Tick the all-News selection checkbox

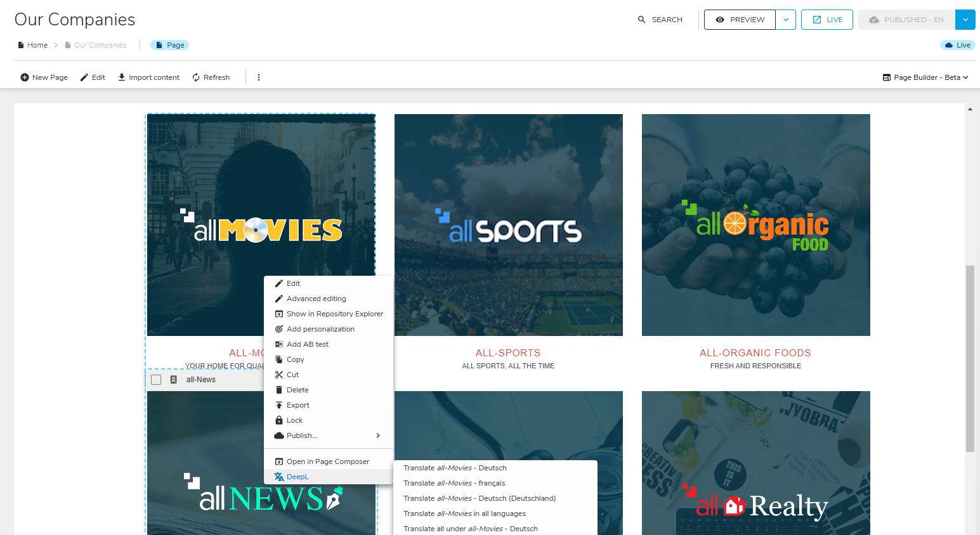click(156, 380)
